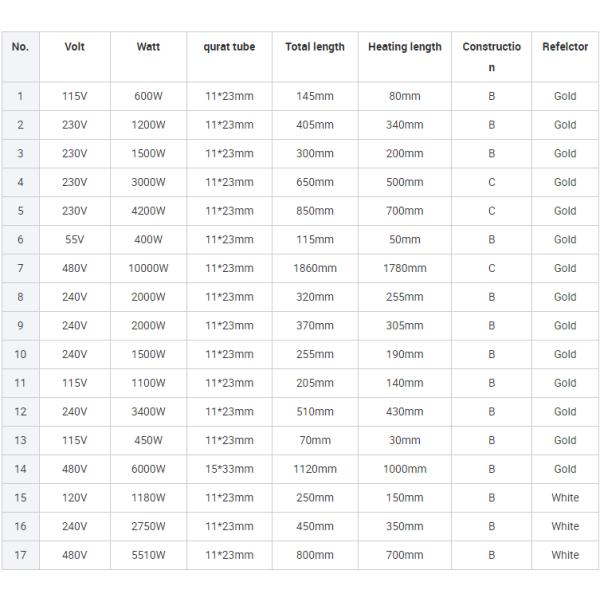Select the 2750W watt cell

[148, 527]
